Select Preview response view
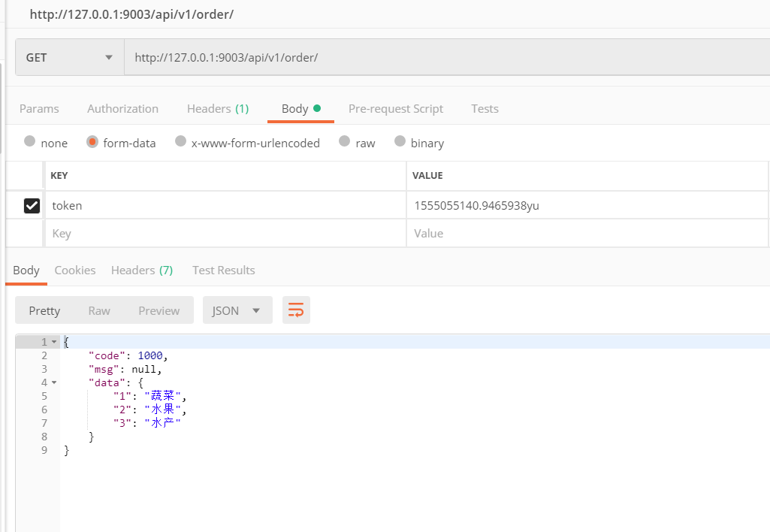Image resolution: width=770 pixels, height=532 pixels. [159, 310]
